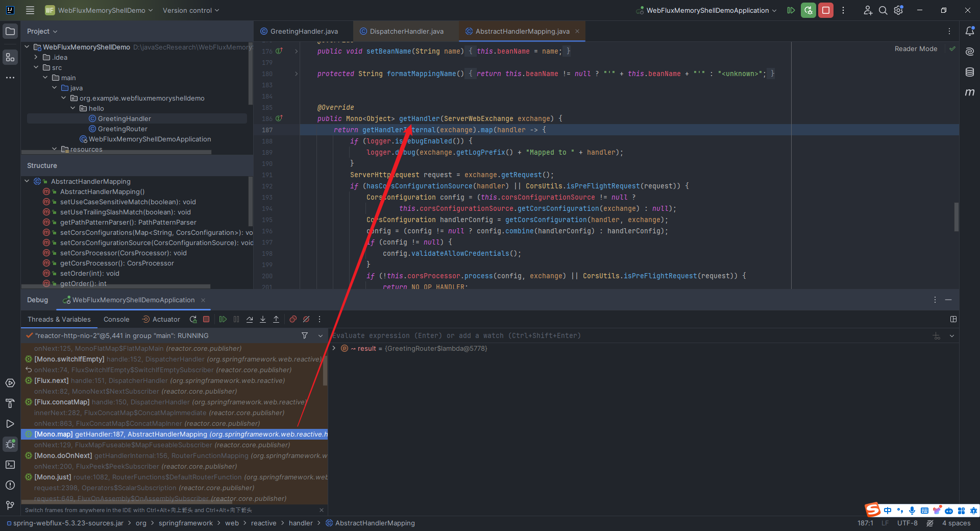Viewport: 980px width, 531px height.
Task: Stop the running application with red square
Action: 826,10
